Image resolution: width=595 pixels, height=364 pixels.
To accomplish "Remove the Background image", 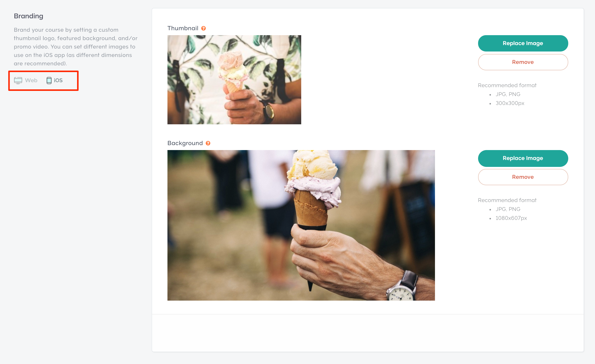I will tap(523, 177).
